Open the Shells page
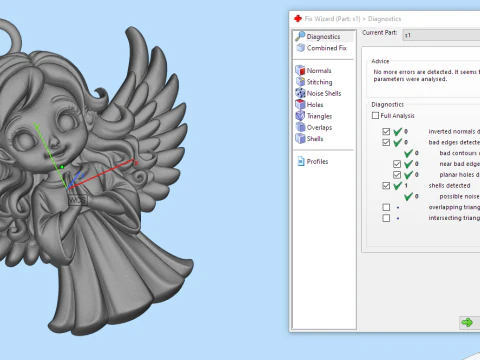Screen dimensions: 480x360 tap(315, 139)
